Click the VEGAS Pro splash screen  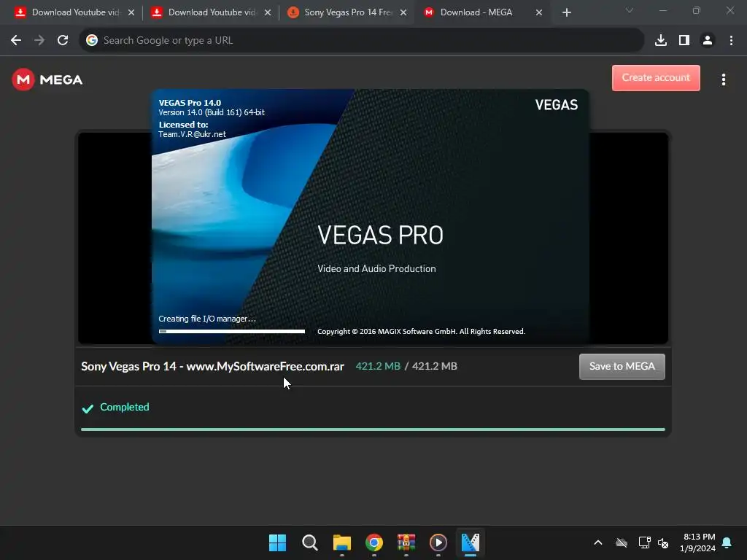(370, 217)
